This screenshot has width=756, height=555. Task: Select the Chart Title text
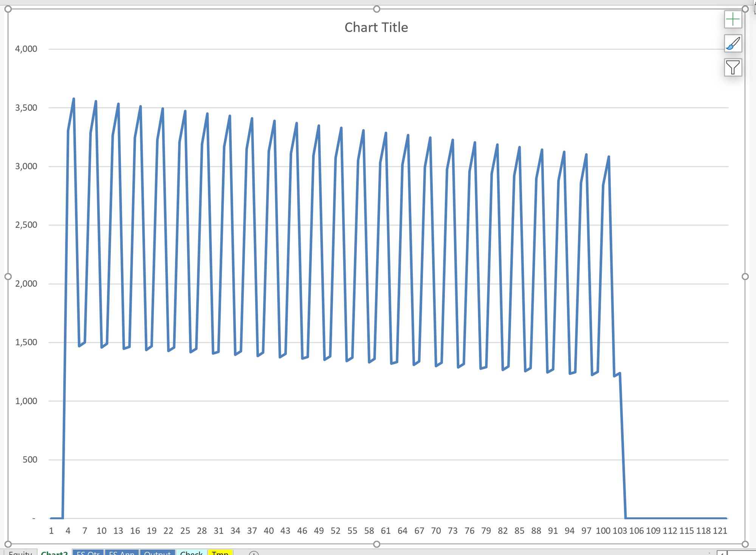[376, 28]
